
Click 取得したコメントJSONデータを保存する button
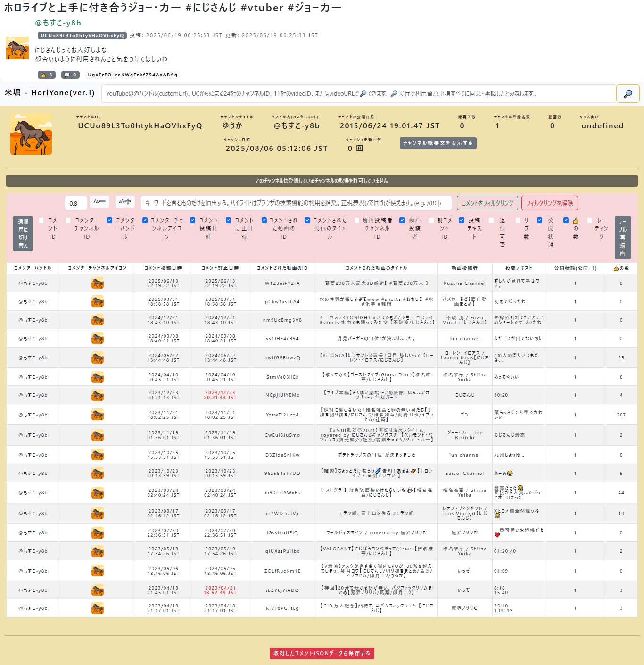point(322,653)
